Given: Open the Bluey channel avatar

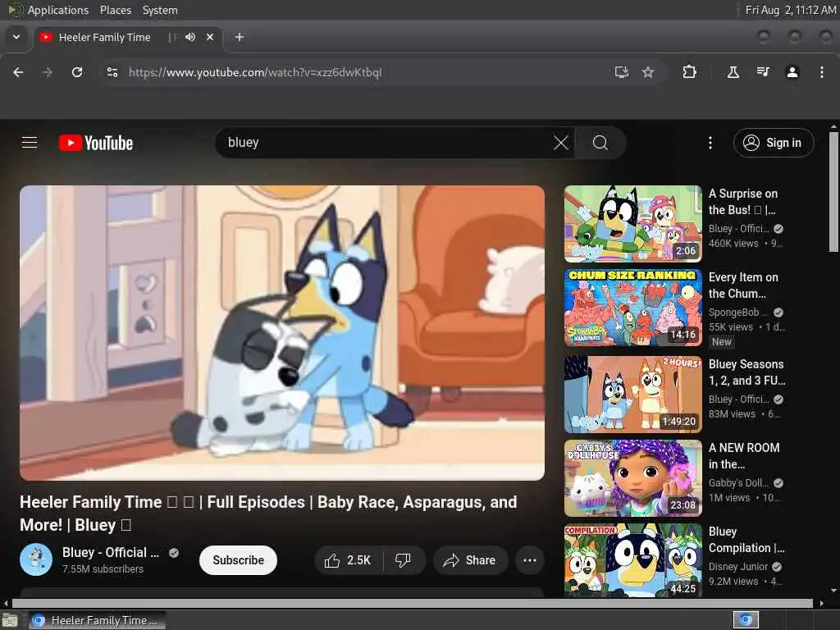Looking at the screenshot, I should point(36,559).
